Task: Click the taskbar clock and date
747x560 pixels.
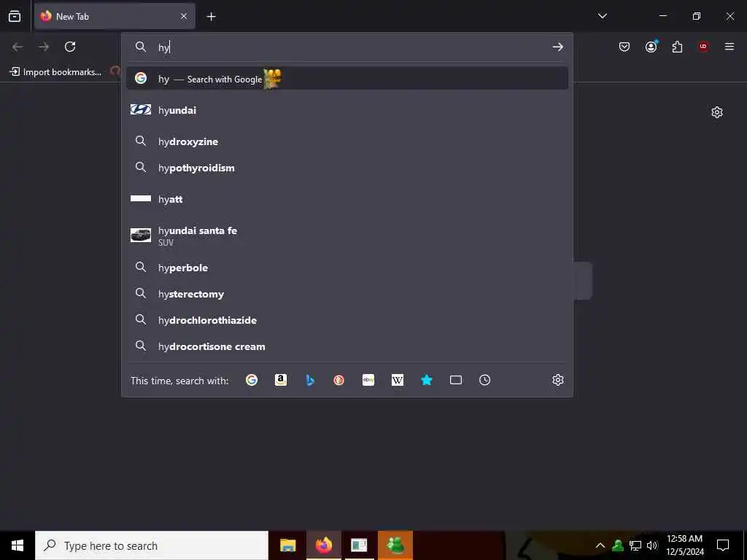Action: coord(685,545)
